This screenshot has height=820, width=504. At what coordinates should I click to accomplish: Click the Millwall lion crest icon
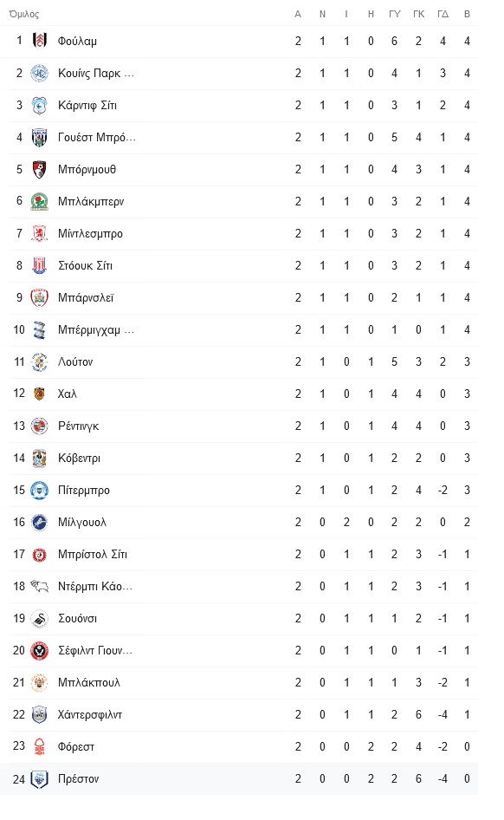click(39, 522)
